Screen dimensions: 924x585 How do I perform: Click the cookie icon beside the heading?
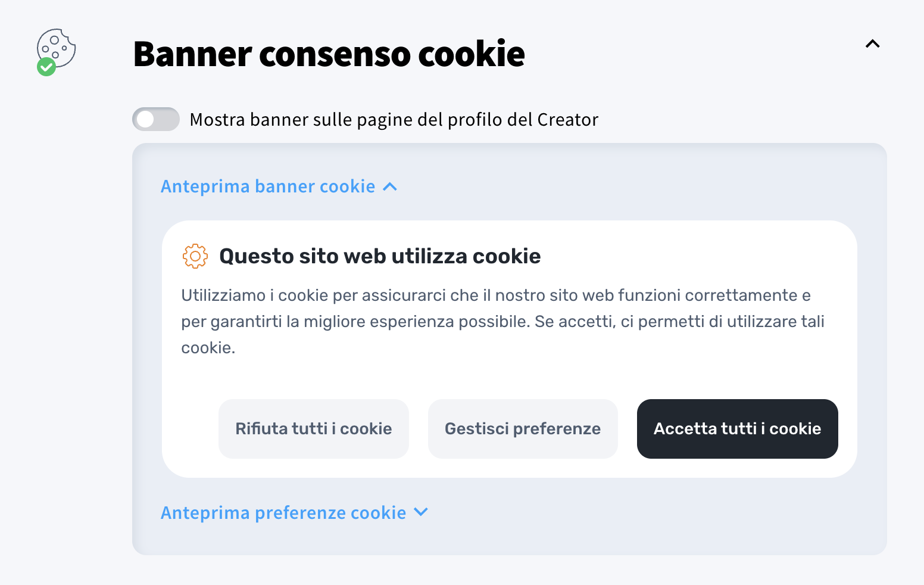tap(57, 48)
